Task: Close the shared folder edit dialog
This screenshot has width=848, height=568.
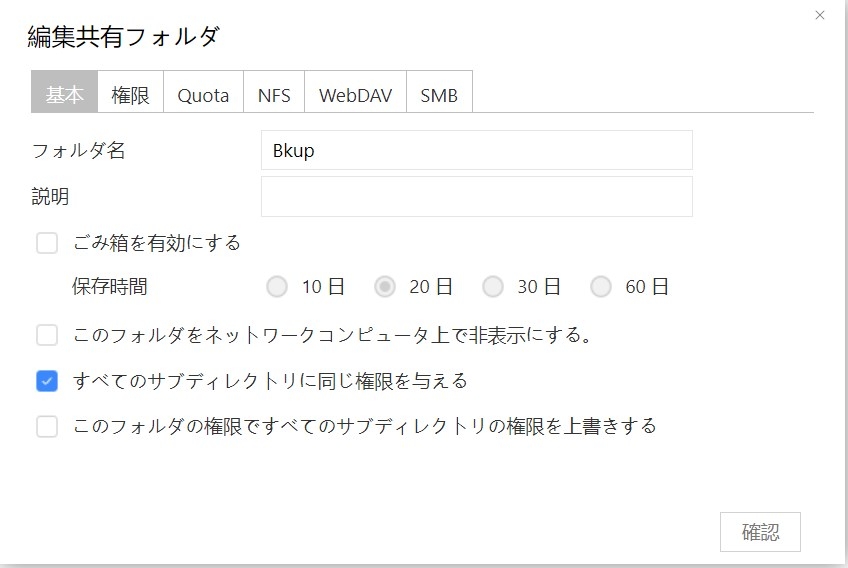Action: (x=820, y=15)
